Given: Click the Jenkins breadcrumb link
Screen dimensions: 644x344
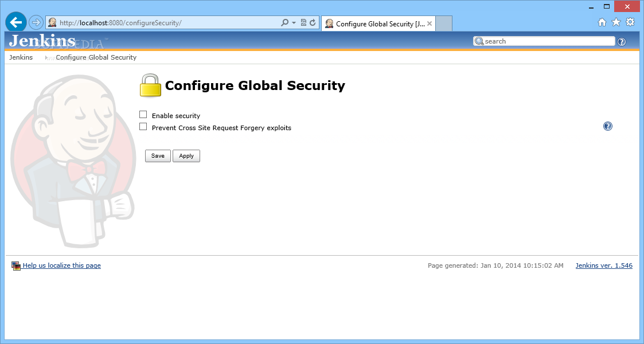Looking at the screenshot, I should pos(21,57).
